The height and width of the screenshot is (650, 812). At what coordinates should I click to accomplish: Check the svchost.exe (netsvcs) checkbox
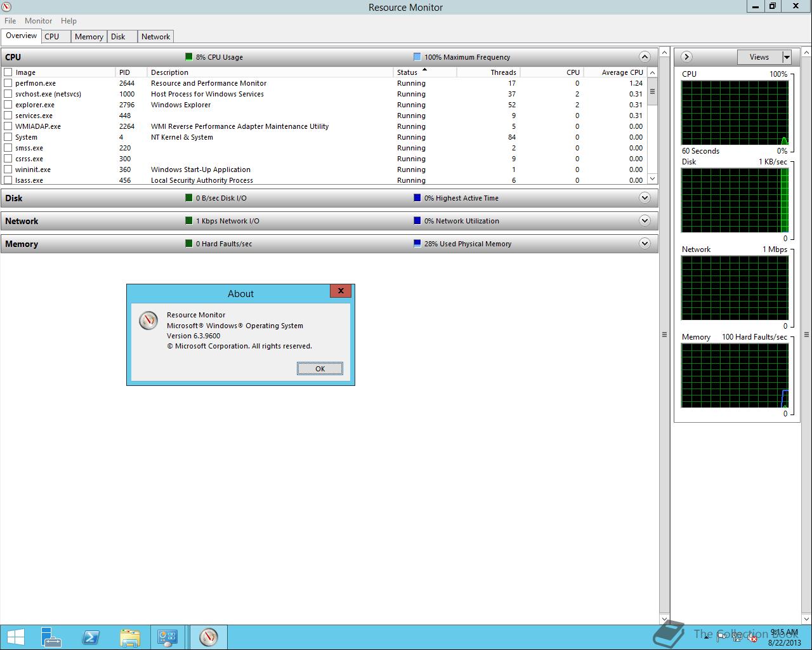(x=8, y=94)
